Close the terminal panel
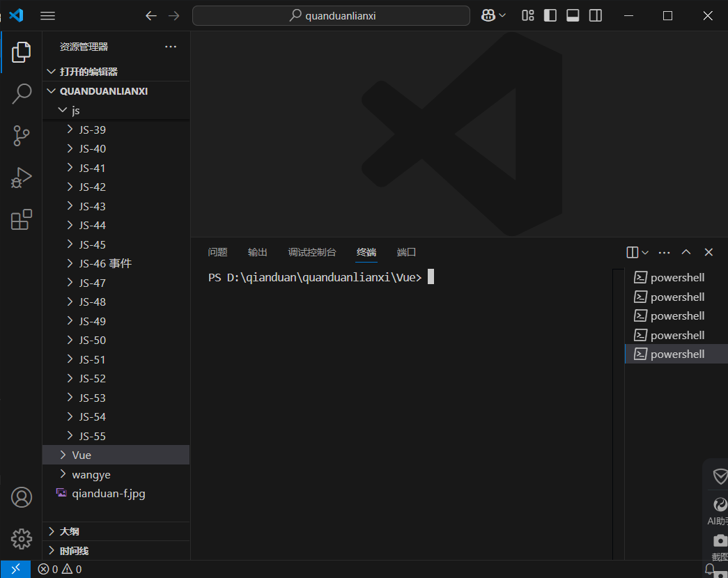728x578 pixels. [x=708, y=252]
